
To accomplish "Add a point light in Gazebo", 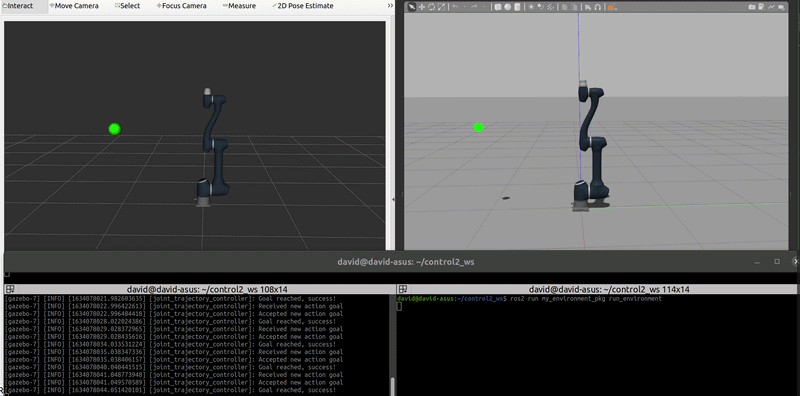I will 531,7.
